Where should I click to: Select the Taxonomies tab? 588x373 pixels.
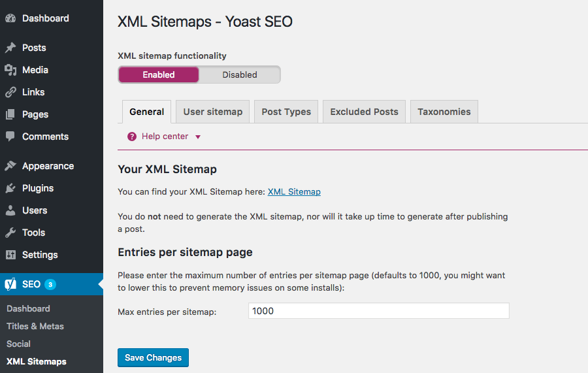pos(444,112)
